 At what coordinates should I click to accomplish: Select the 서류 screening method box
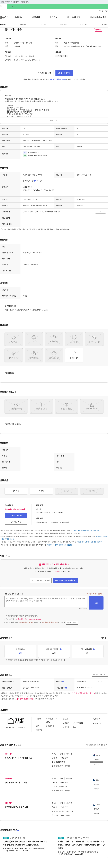pyautogui.click(x=16, y=491)
